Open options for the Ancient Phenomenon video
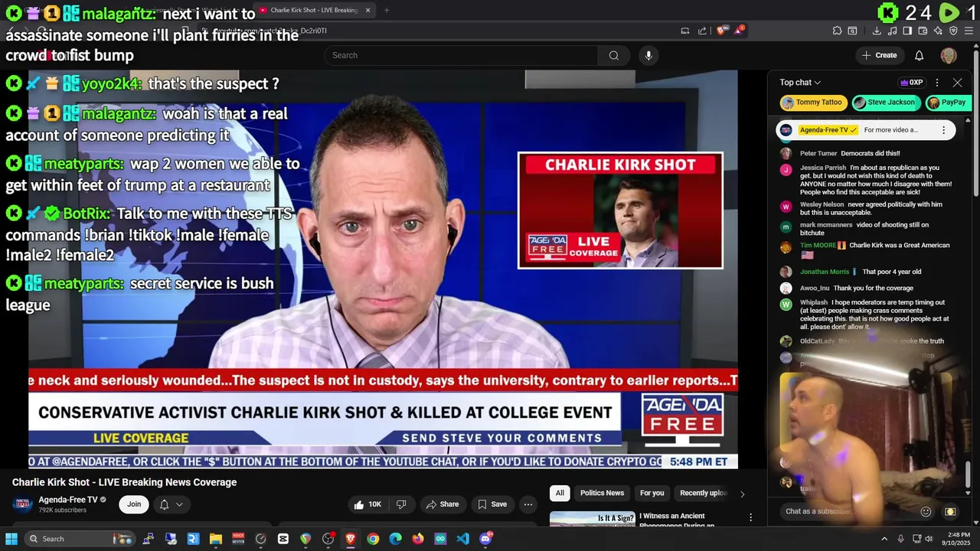Image resolution: width=980 pixels, height=551 pixels. 750,518
